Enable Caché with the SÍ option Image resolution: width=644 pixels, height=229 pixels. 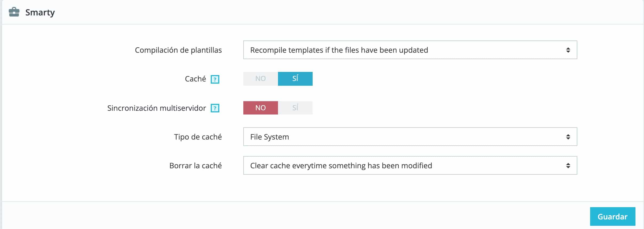coord(295,79)
